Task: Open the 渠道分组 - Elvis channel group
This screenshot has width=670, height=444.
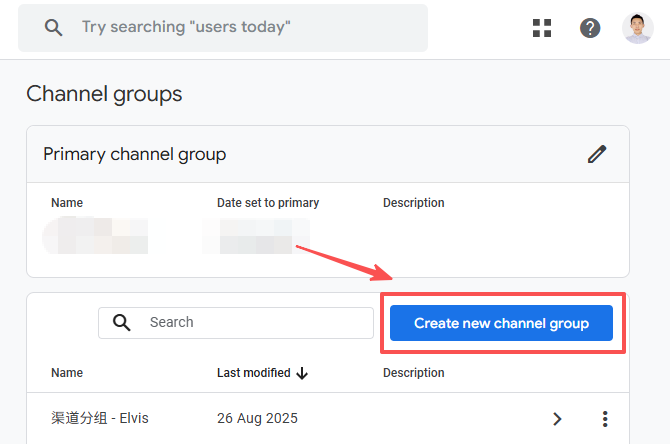Action: click(x=101, y=419)
